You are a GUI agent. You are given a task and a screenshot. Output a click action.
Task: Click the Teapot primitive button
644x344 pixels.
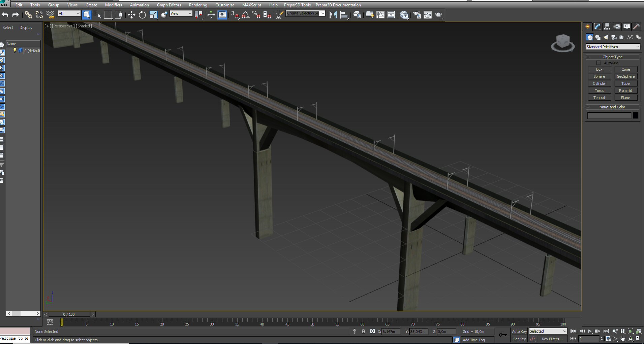click(x=599, y=98)
